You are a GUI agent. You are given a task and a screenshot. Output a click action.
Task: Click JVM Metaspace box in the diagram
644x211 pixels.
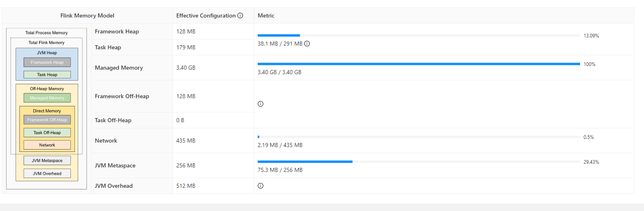(x=47, y=160)
